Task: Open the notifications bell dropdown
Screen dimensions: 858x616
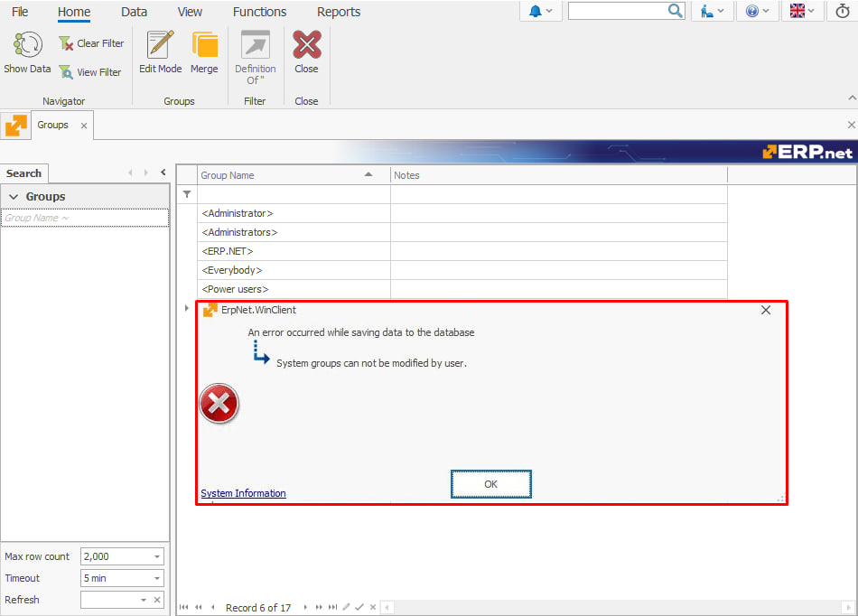Action: (x=542, y=11)
